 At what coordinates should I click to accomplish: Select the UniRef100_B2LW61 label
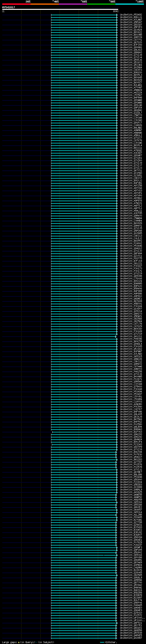tap(131, 85)
